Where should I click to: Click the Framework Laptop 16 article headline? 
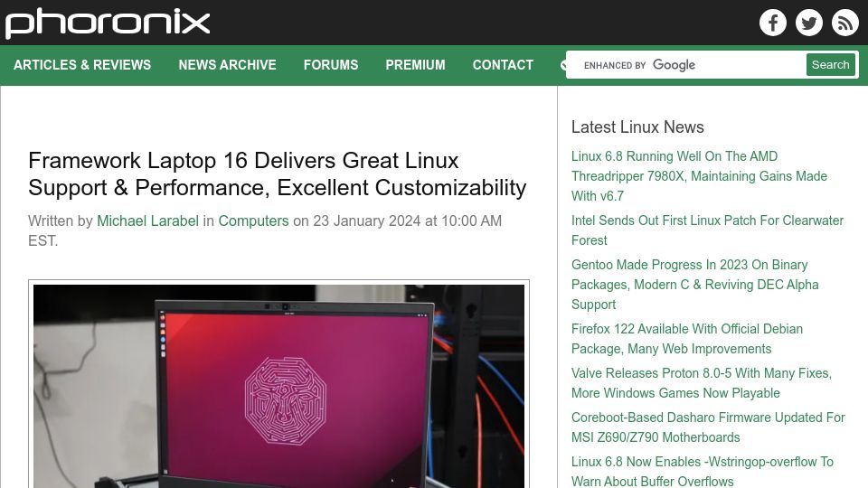(x=278, y=174)
